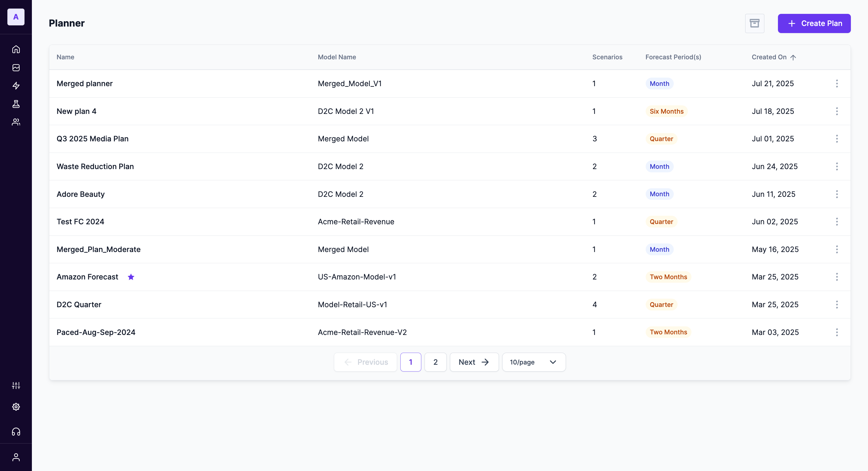Open the chart dashboard sidebar icon
The width and height of the screenshot is (868, 471).
tap(16, 68)
